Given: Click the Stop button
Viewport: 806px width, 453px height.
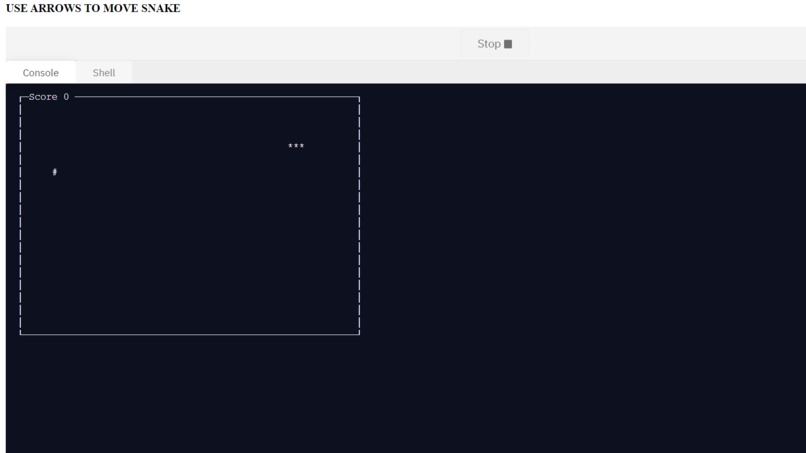Looking at the screenshot, I should click(x=494, y=44).
